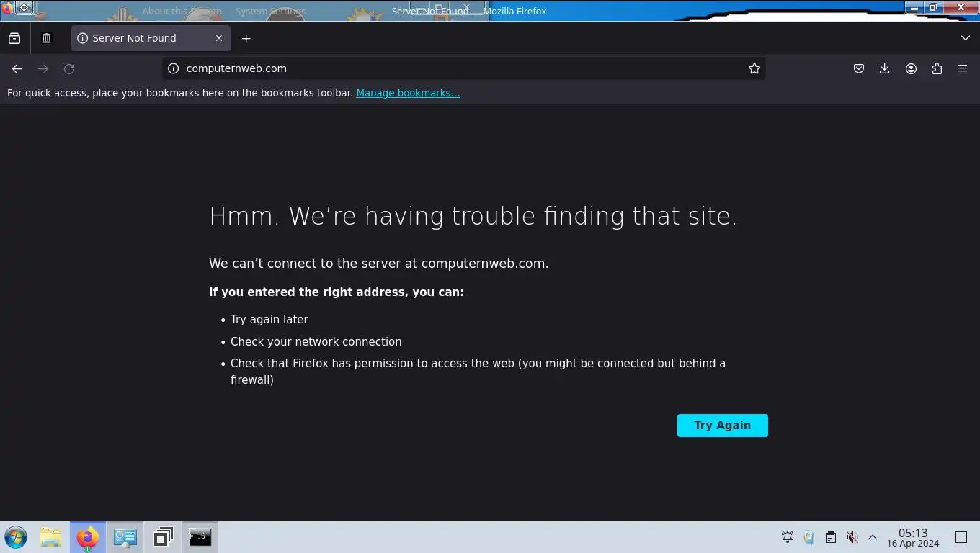Image resolution: width=980 pixels, height=553 pixels.
Task: Switch to the Server Not Found tab
Action: click(151, 38)
